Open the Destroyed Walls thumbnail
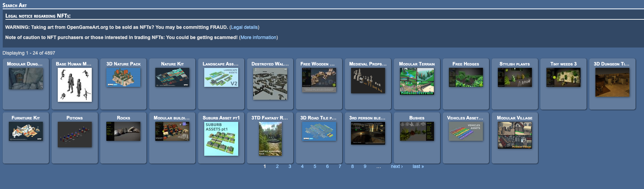Screen dimensions: 644x189 coord(270,83)
